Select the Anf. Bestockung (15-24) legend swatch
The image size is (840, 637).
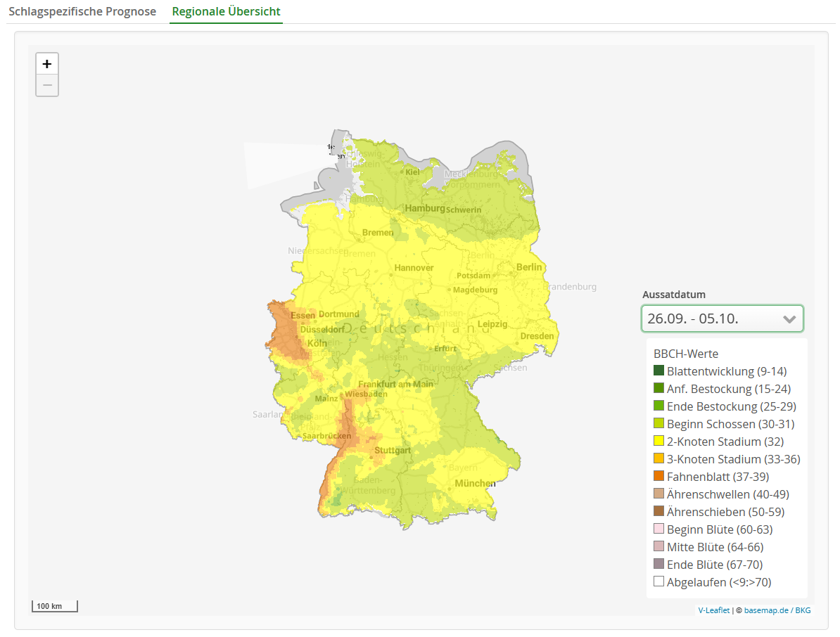(658, 388)
